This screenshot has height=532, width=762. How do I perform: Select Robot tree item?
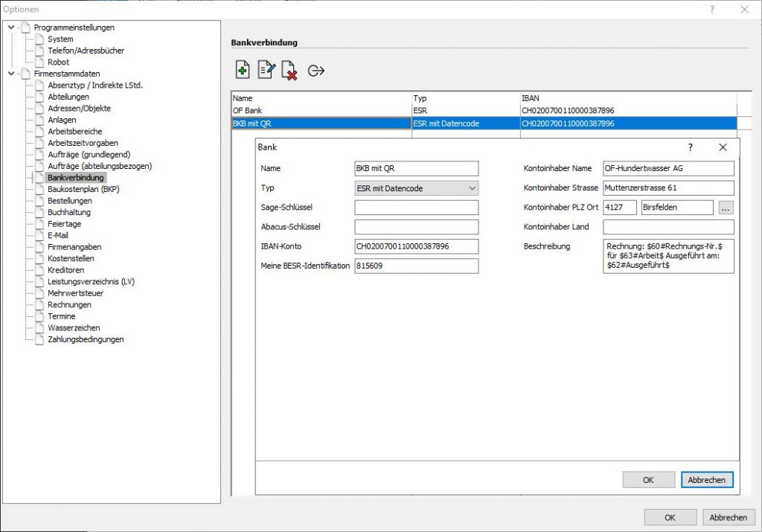point(58,63)
